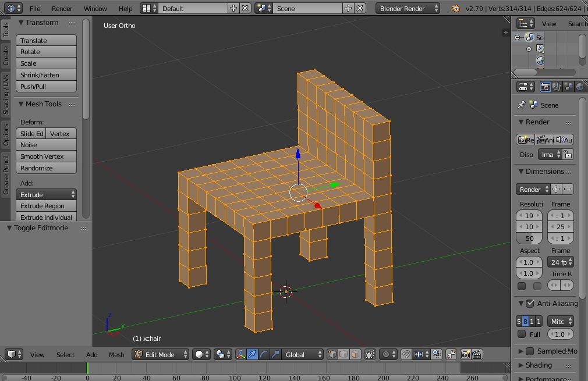Click the OpenGL render image icon
The height and width of the screenshot is (381, 588).
[x=465, y=354]
